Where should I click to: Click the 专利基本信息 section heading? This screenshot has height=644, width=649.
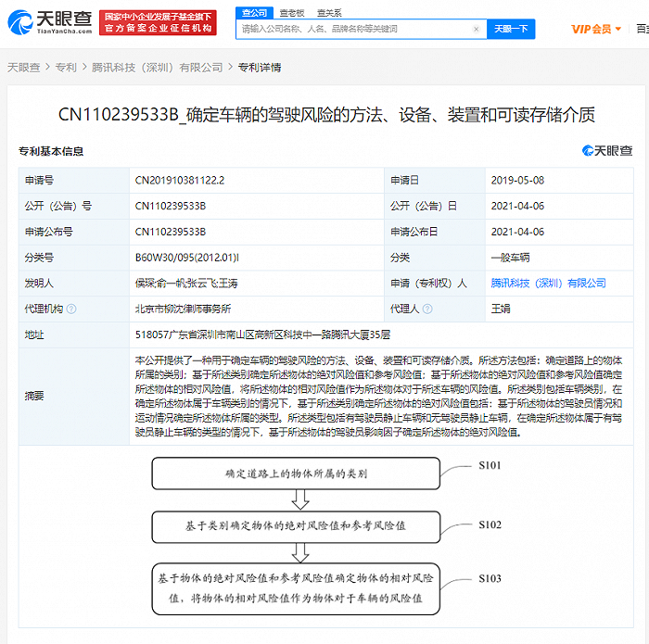point(51,151)
